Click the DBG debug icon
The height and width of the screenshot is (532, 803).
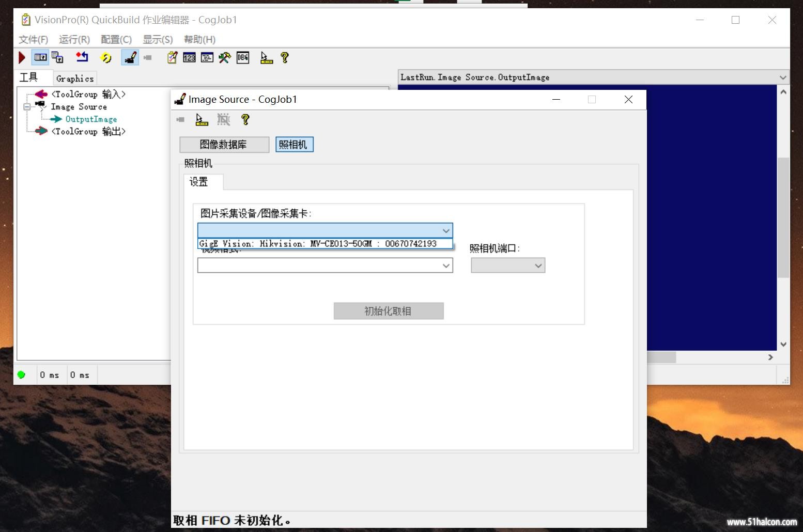click(x=243, y=58)
